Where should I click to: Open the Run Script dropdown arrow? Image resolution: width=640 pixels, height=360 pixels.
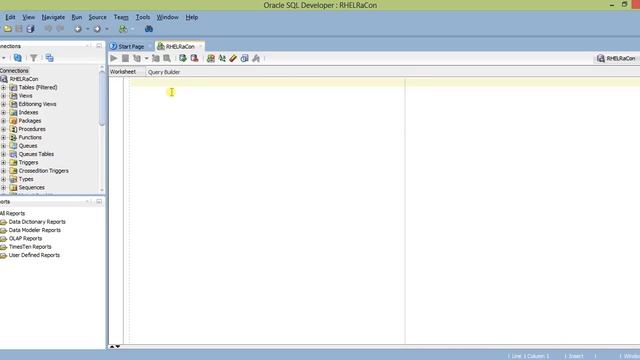146,59
